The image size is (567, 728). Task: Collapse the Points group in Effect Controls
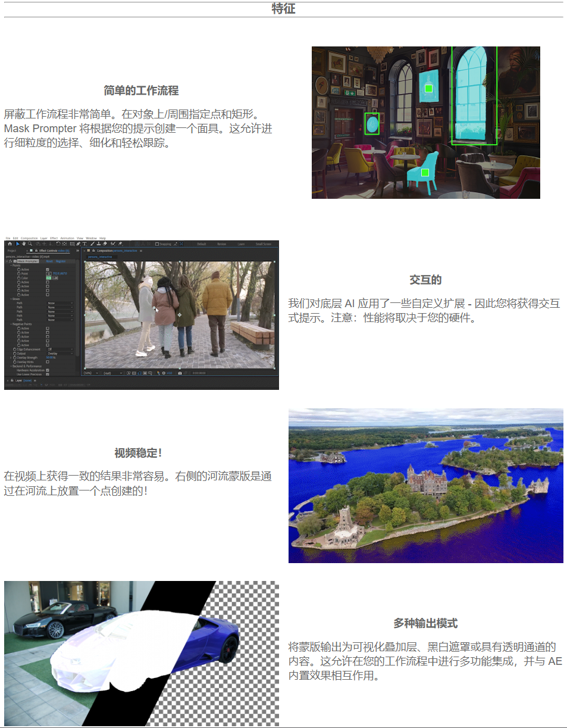[x=11, y=265]
